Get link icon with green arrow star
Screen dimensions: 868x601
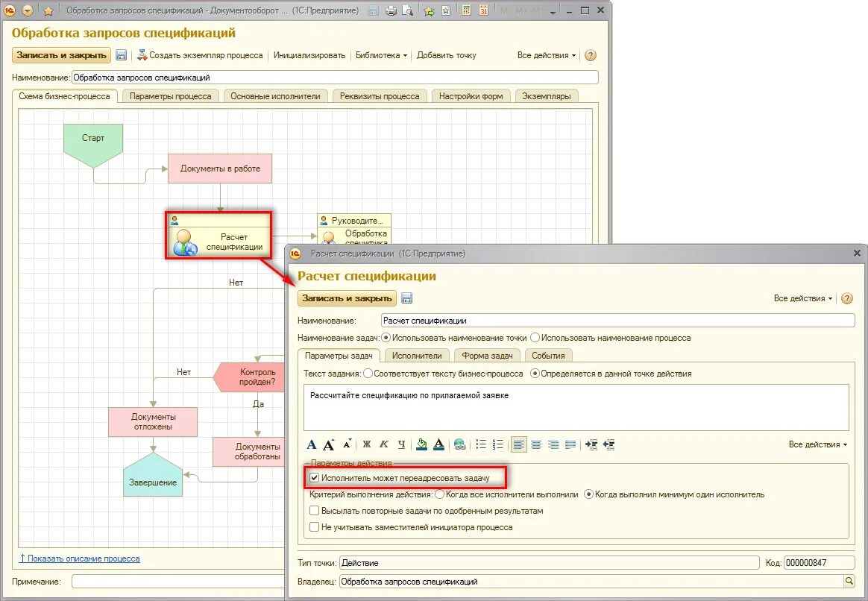pos(429,10)
